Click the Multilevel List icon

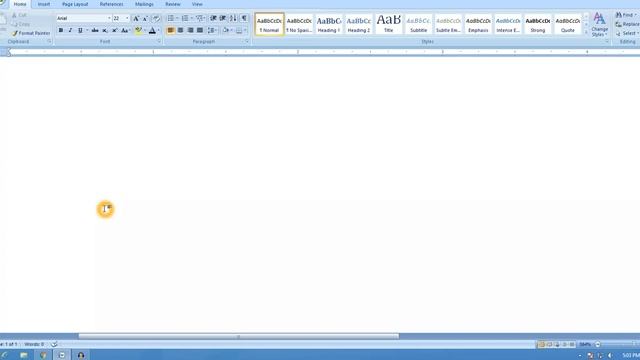point(199,18)
